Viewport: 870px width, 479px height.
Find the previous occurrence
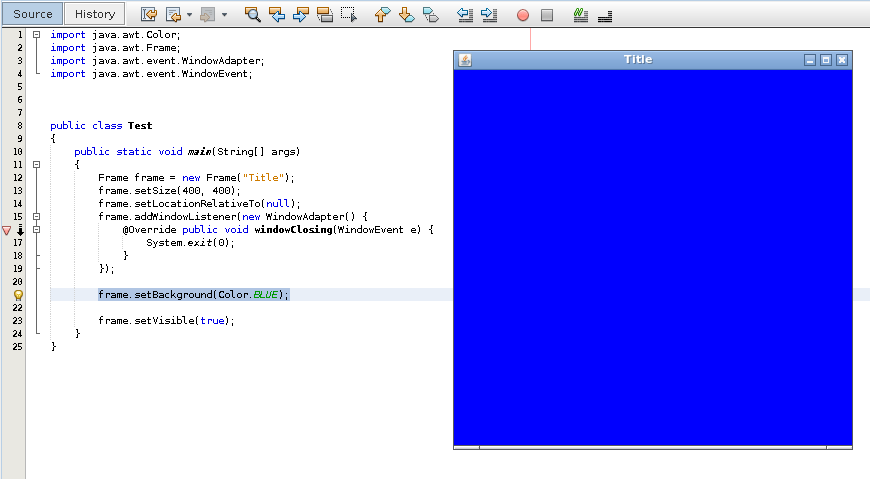tap(277, 15)
